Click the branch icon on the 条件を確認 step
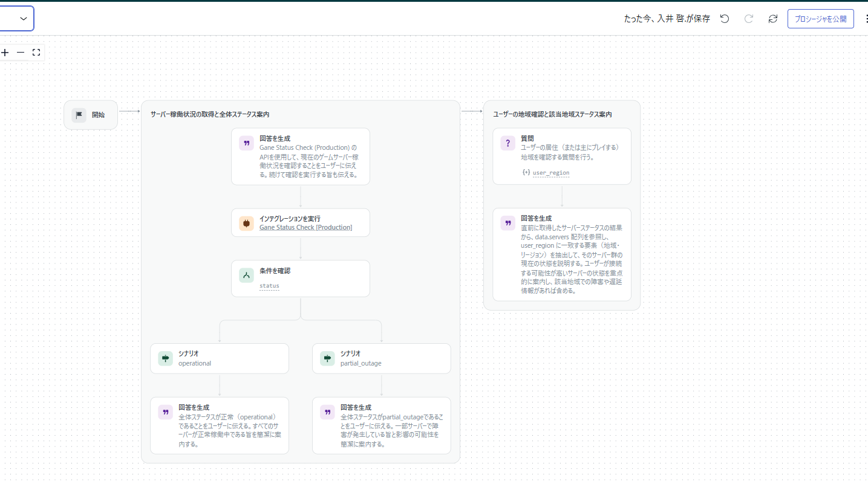The width and height of the screenshot is (868, 481). coord(246,274)
